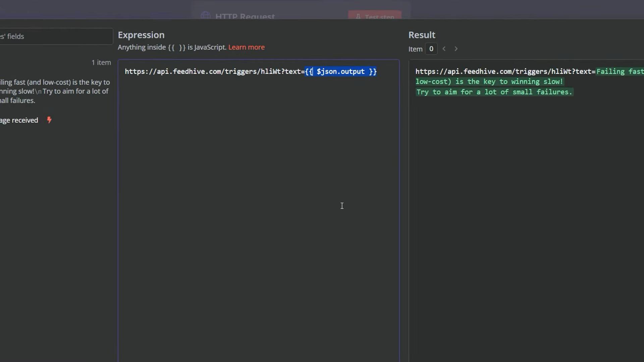Click the 1 item count label

[101, 62]
